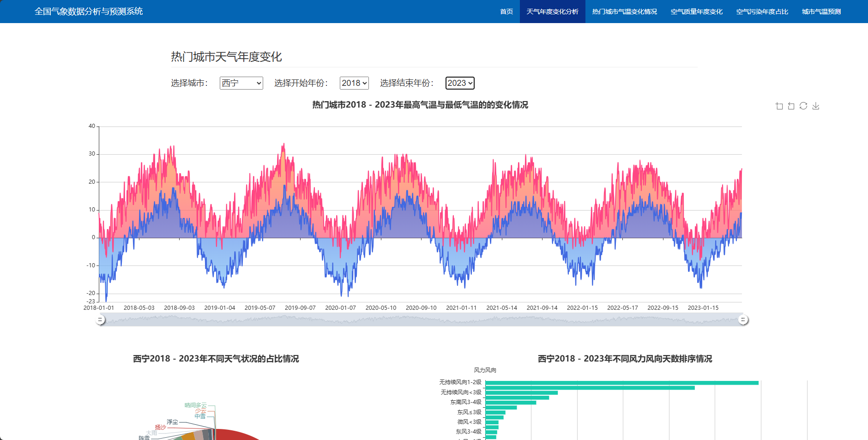Open the start year dropdown 2018

click(354, 83)
